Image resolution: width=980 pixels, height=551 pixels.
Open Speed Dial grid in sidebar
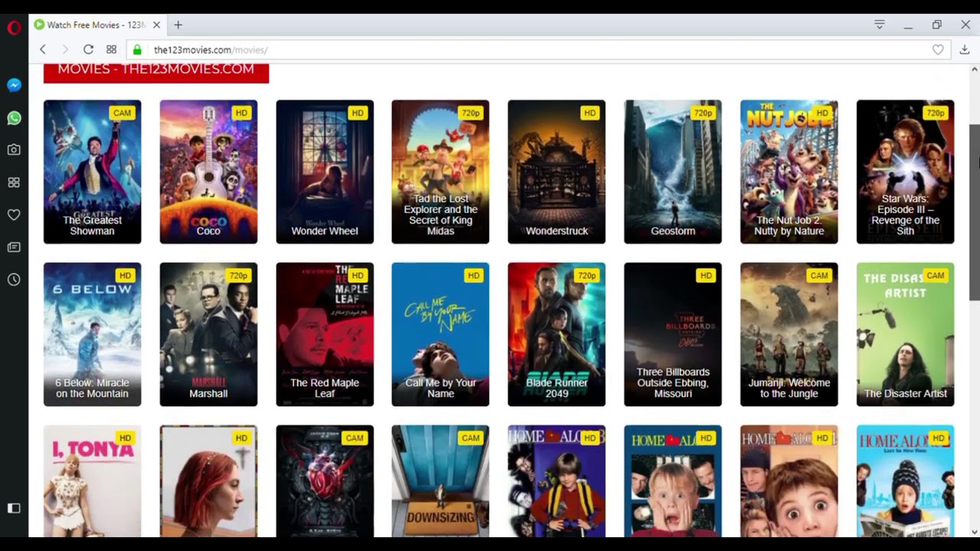click(x=14, y=182)
